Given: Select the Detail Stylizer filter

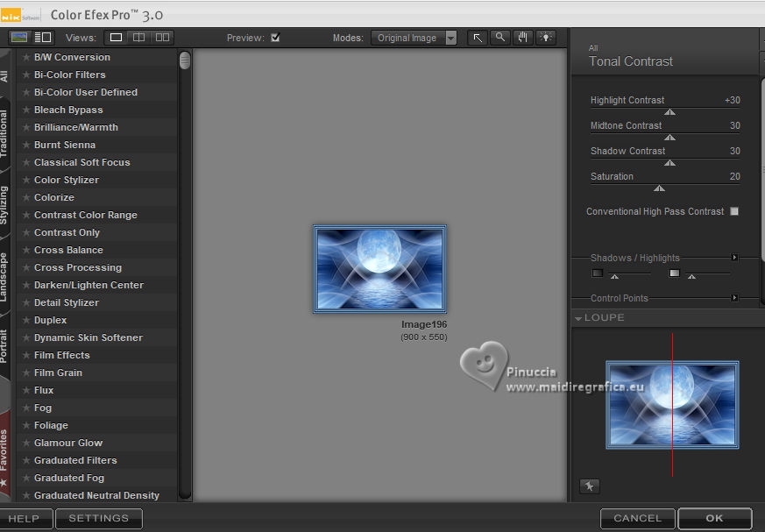Looking at the screenshot, I should (x=67, y=302).
